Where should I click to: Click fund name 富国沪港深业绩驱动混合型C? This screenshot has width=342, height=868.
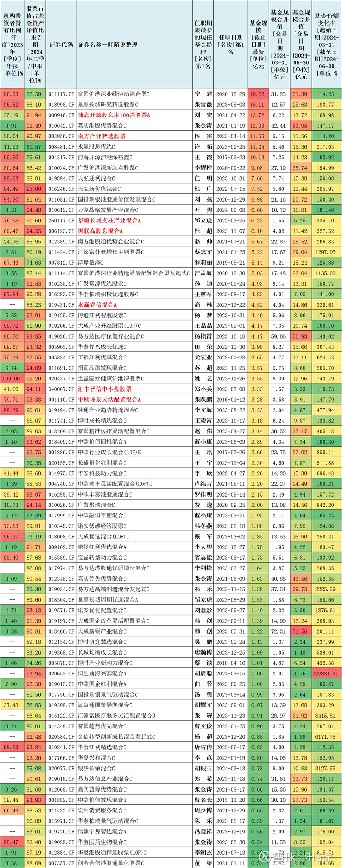114,94
